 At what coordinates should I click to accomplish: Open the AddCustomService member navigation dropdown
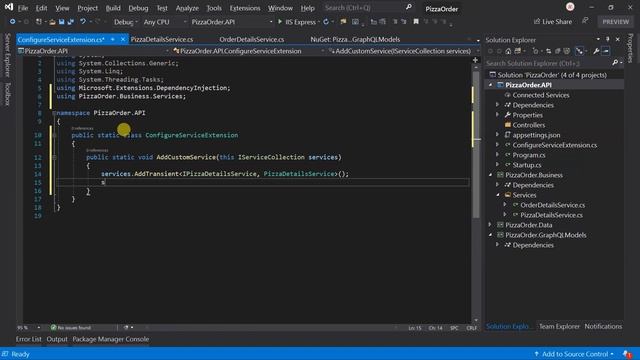tap(404, 51)
